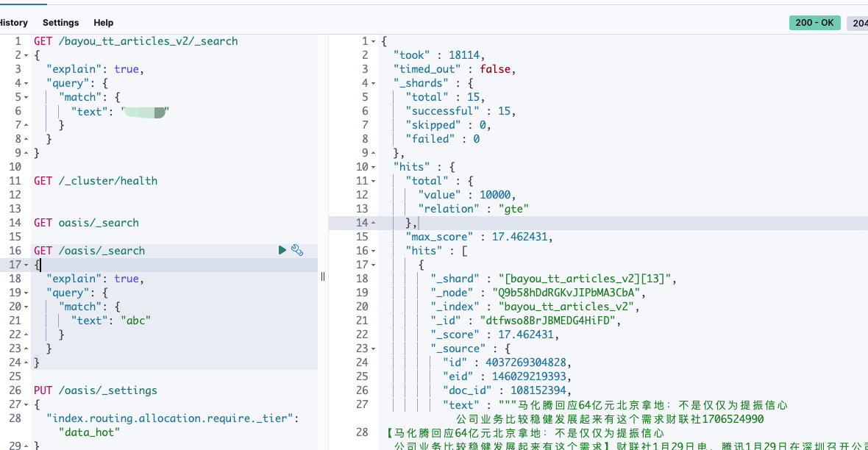The image size is (868, 450).
Task: Click the GET /_cluster/health request line
Action: pyautogui.click(x=96, y=181)
